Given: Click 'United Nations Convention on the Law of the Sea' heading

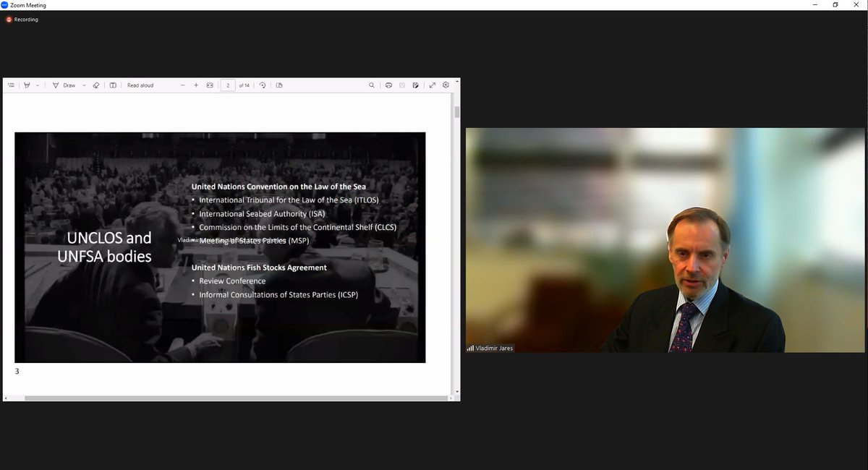Looking at the screenshot, I should click(278, 187).
